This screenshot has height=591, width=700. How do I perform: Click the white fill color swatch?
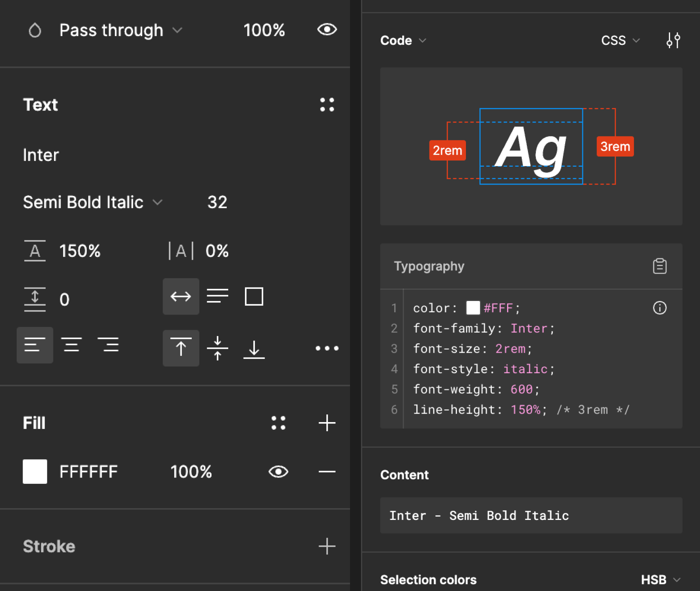(35, 472)
